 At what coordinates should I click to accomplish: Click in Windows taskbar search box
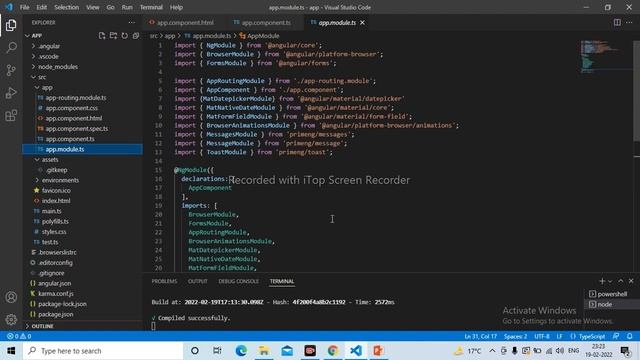[x=103, y=351]
